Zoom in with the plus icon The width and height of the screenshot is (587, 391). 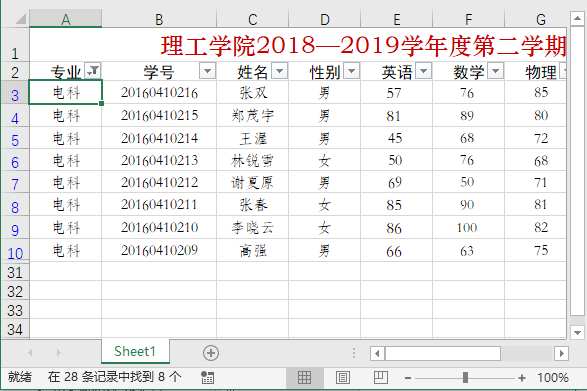pos(522,378)
